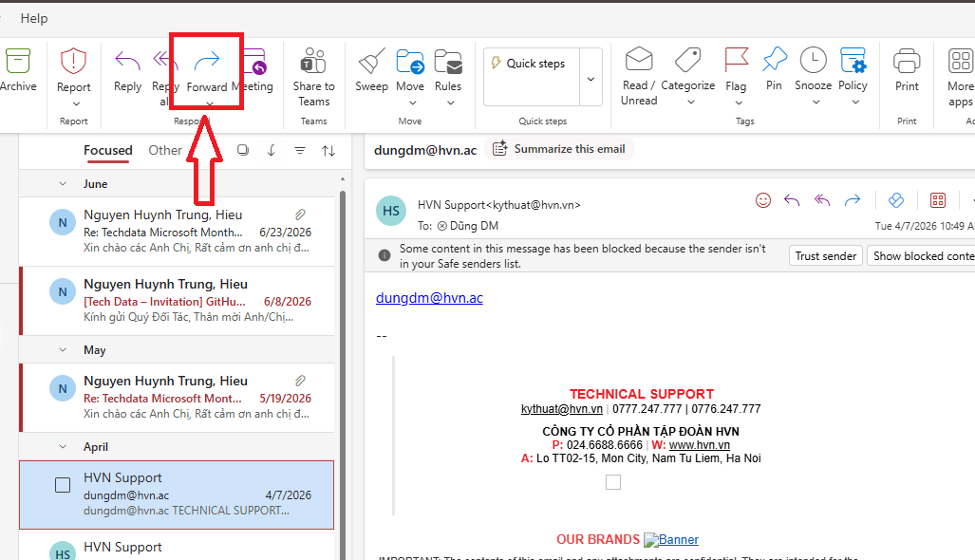Reply all with the reading pane double arrow
The height and width of the screenshot is (560, 975).
pyautogui.click(x=822, y=200)
